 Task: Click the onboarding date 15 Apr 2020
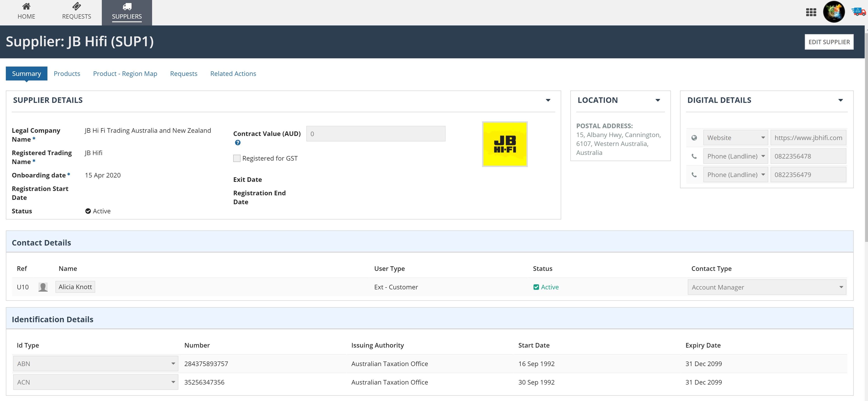tap(103, 175)
